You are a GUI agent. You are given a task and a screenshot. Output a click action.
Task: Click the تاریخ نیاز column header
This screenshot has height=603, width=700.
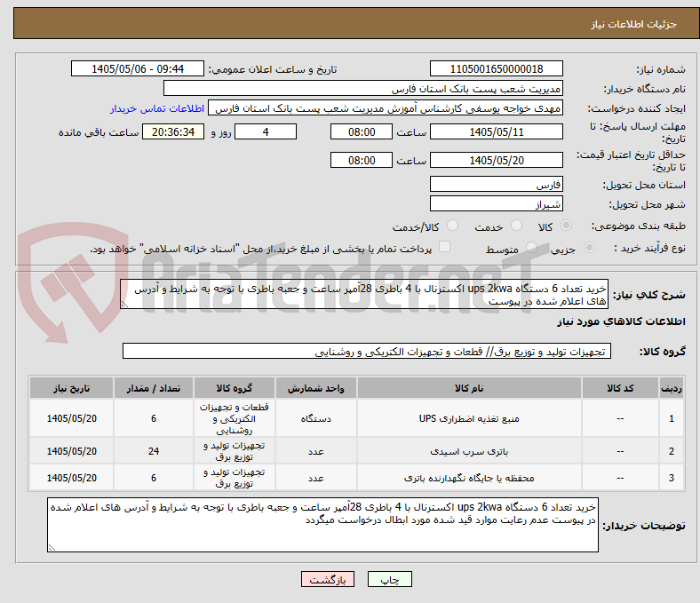click(x=71, y=388)
